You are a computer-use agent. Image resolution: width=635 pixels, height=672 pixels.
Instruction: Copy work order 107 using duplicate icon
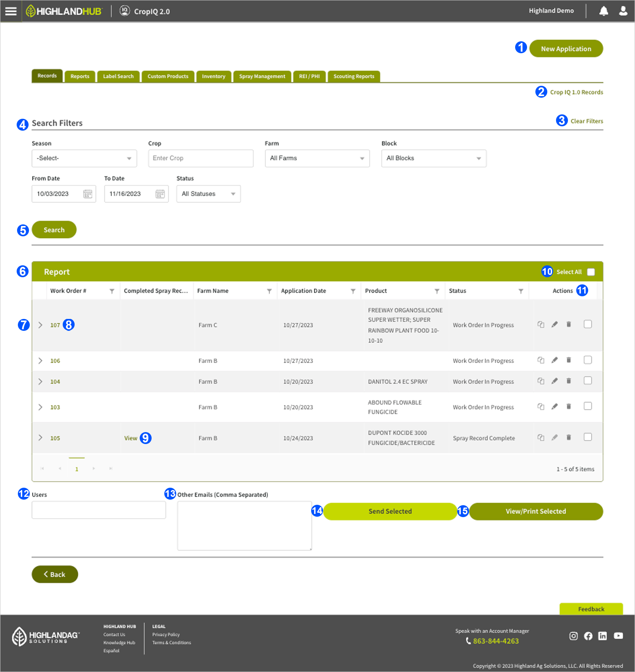click(541, 324)
